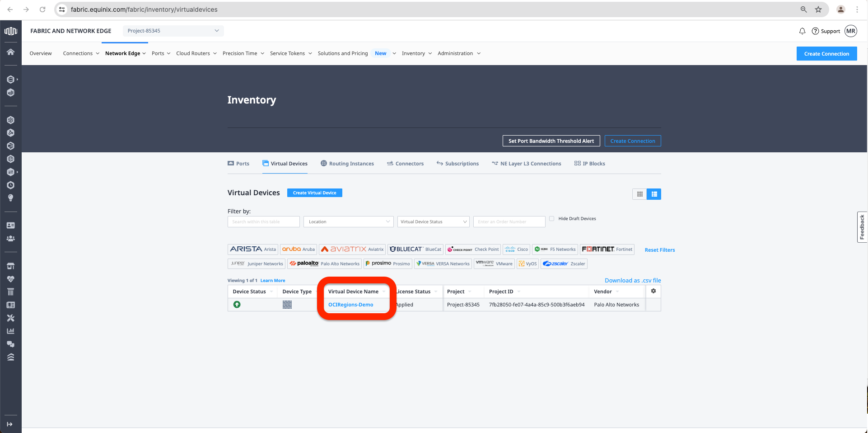The width and height of the screenshot is (868, 433).
Task: Click the notification bell icon
Action: pyautogui.click(x=802, y=31)
